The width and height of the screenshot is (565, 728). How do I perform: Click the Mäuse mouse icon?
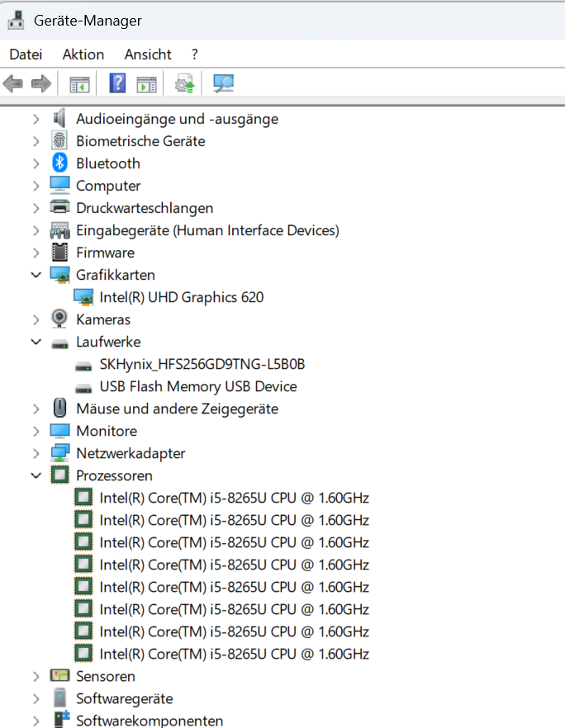coord(59,408)
